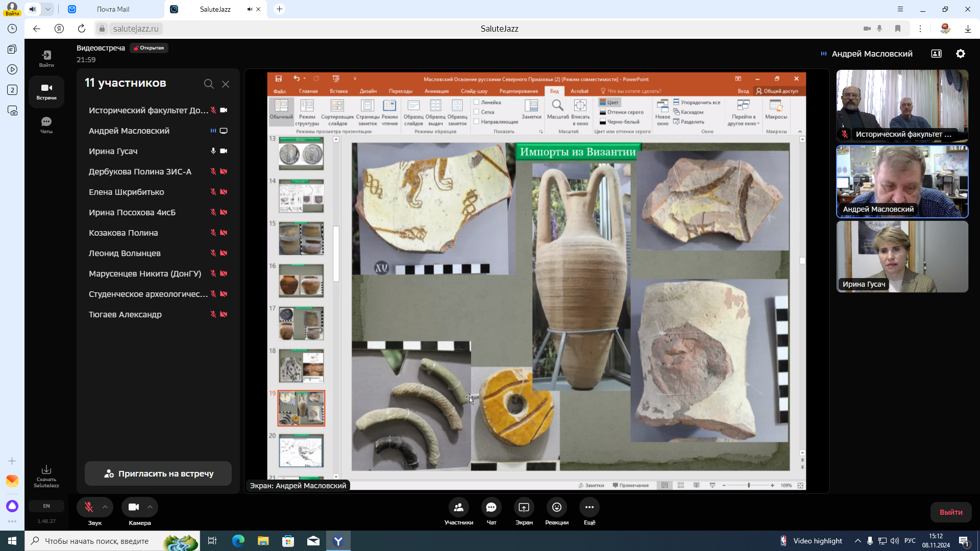
Task: Open the More (Ещё) options icon
Action: (589, 507)
